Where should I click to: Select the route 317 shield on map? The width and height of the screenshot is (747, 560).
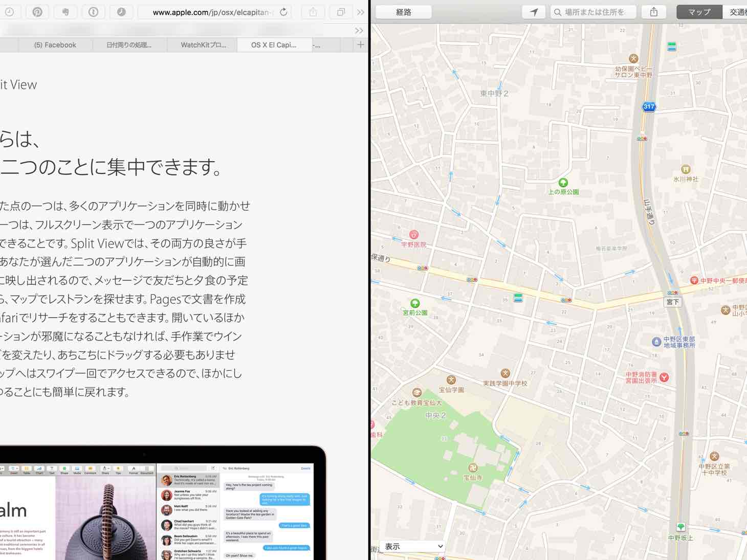pyautogui.click(x=649, y=106)
